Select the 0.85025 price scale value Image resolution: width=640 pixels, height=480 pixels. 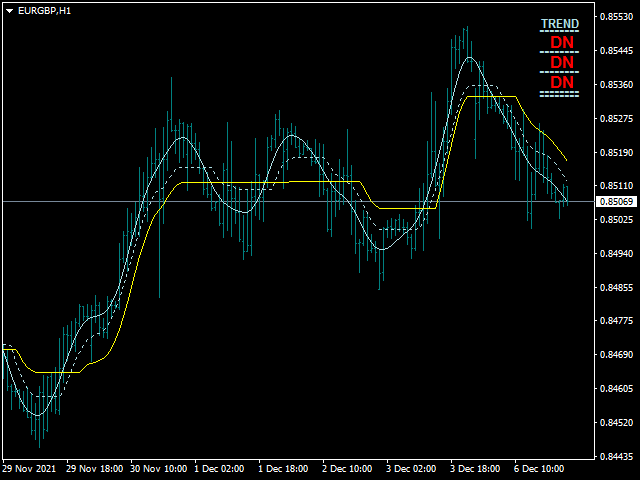tap(616, 220)
